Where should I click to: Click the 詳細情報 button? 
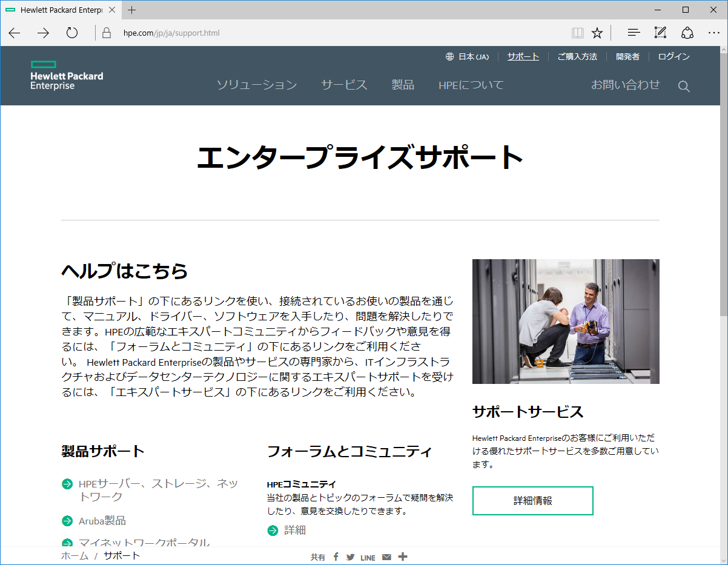click(533, 501)
